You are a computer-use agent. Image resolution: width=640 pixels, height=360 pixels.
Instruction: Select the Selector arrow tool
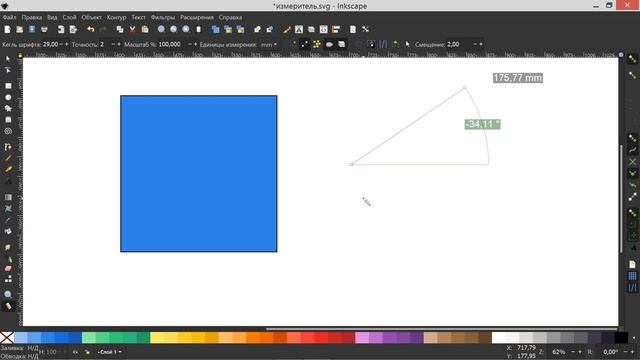click(x=8, y=59)
